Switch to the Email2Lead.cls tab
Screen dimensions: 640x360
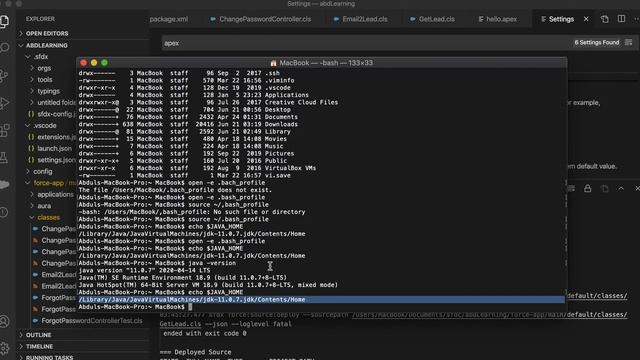360,19
